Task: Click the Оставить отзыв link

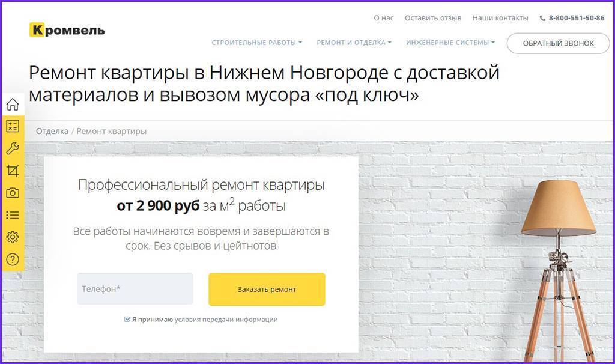Action: (x=433, y=18)
